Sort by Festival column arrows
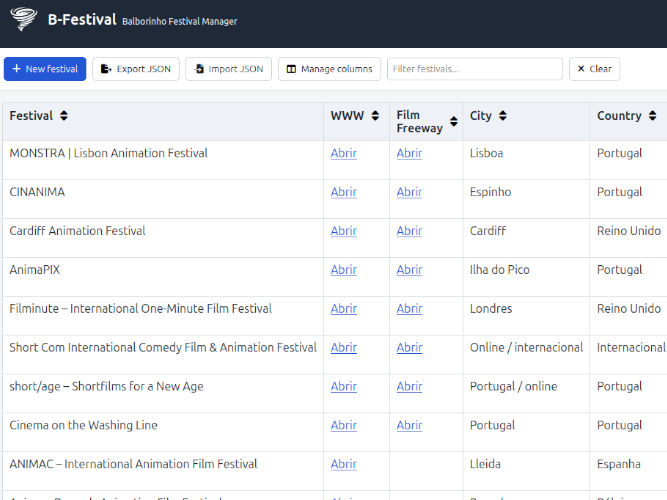The height and width of the screenshot is (500, 667). [64, 116]
